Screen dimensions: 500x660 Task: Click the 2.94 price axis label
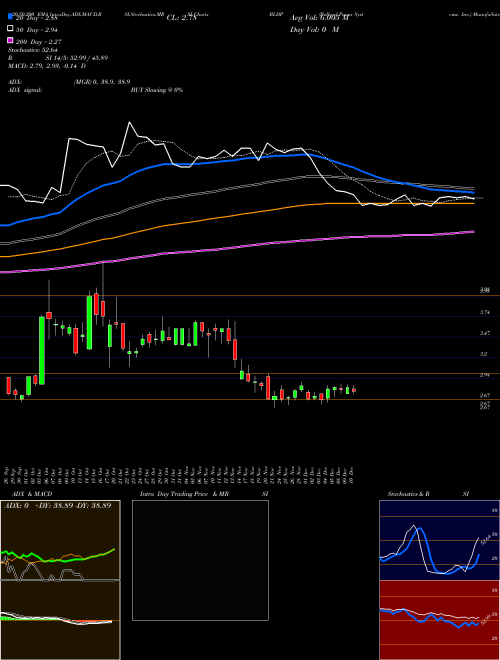tap(485, 375)
